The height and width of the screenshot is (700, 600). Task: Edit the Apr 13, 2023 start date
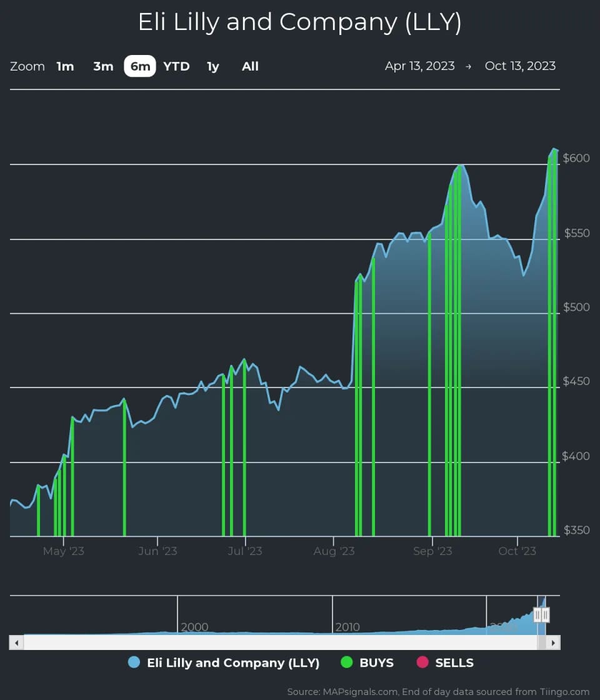[419, 66]
